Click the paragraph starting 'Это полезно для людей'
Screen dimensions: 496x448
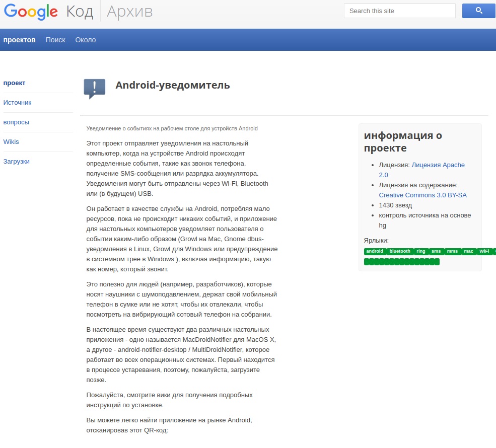click(182, 300)
